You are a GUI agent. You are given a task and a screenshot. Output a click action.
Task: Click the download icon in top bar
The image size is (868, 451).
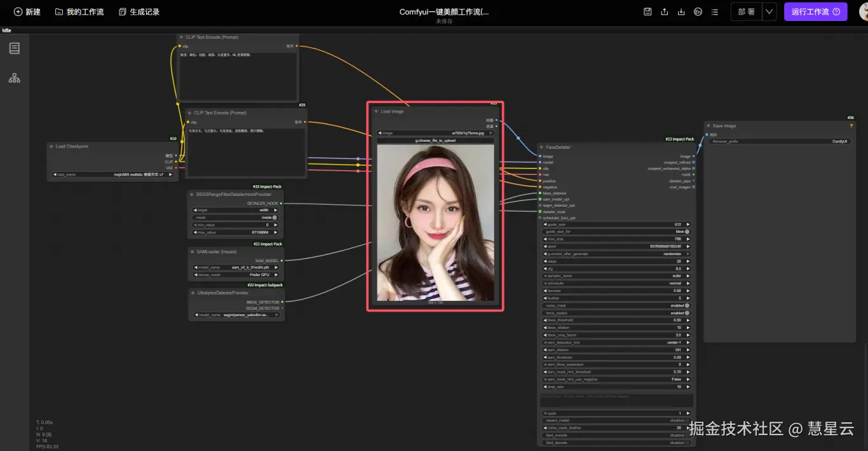pos(681,11)
